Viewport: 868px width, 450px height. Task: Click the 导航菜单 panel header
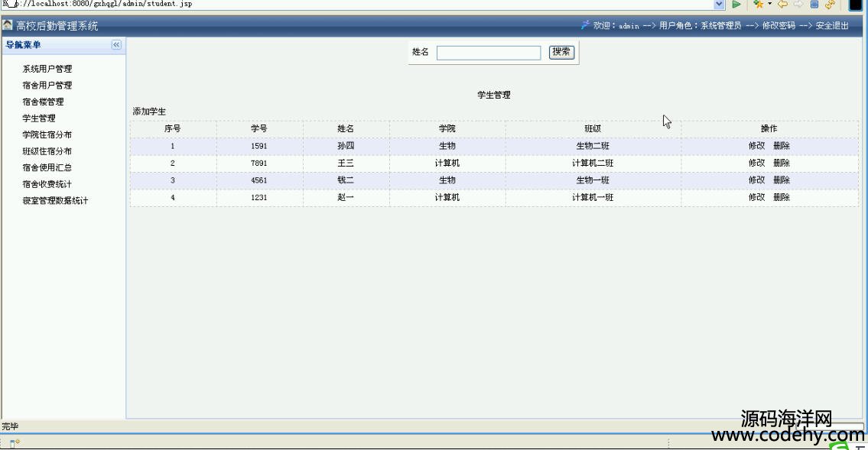tap(63, 45)
